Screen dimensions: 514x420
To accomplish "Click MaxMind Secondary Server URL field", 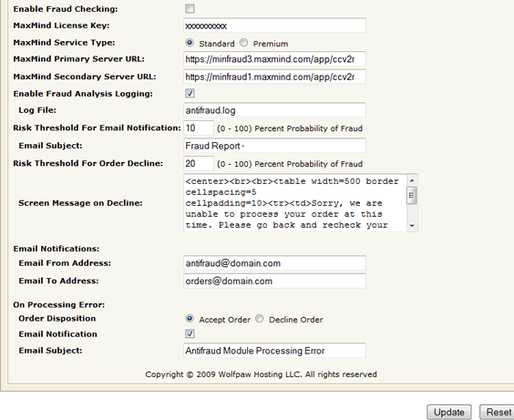I will click(x=274, y=77).
